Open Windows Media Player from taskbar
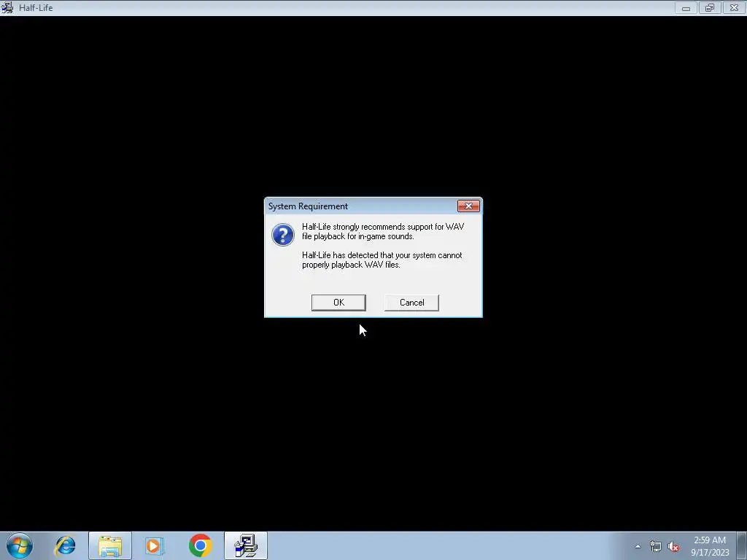 155,545
